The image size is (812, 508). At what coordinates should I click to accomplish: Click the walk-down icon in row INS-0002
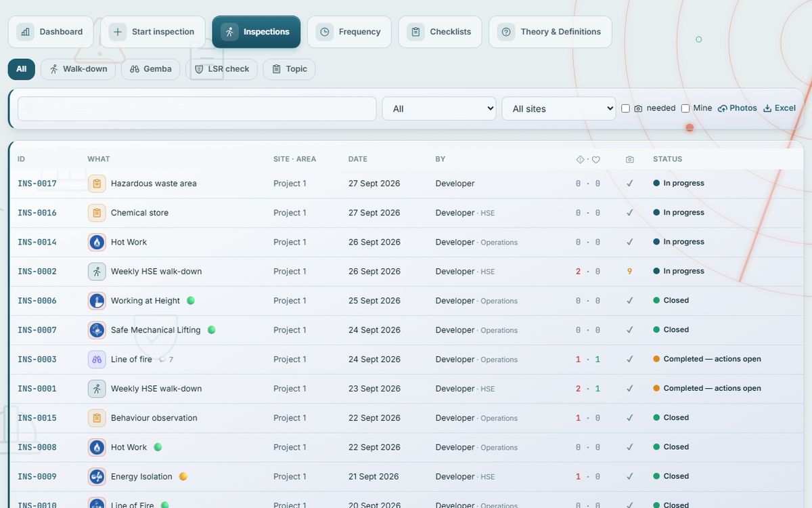(97, 272)
